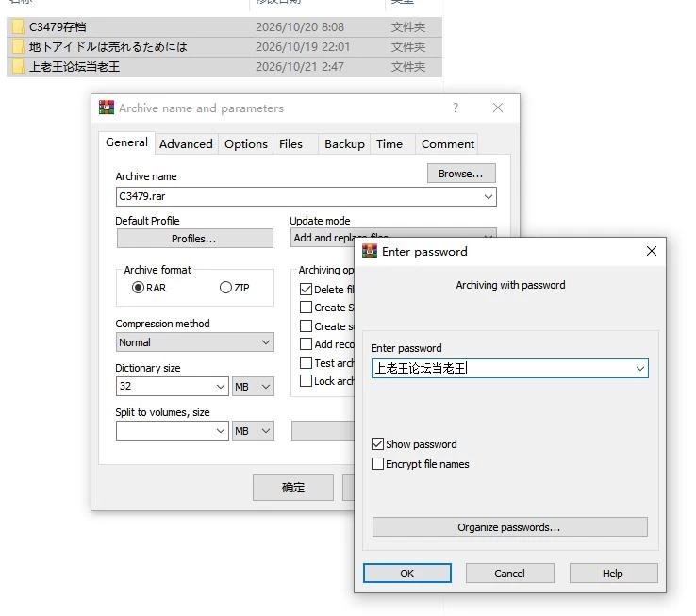Open the Split to volumes MB unit dropdown
The height and width of the screenshot is (616, 696).
(253, 431)
